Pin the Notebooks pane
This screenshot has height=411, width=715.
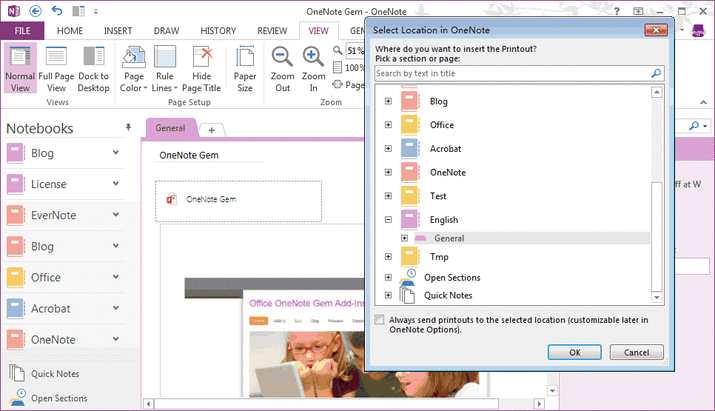[x=128, y=127]
